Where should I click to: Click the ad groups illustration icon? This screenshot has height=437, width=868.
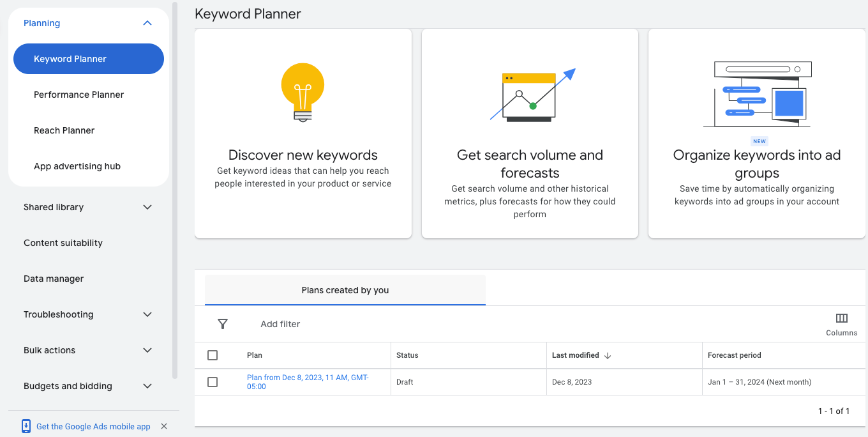coord(757,94)
